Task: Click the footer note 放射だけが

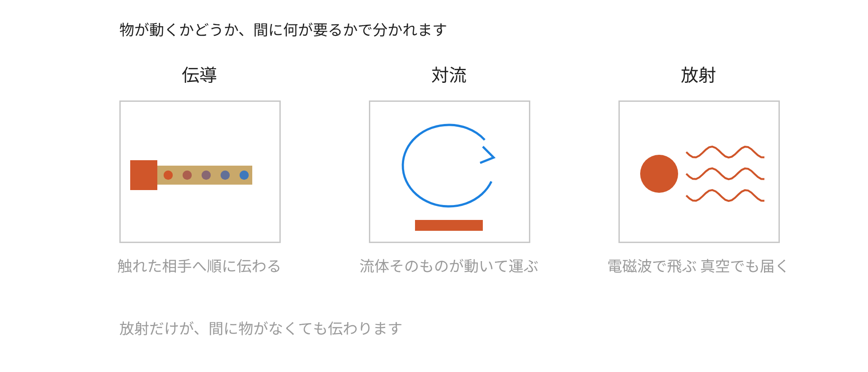Action: 156,329
